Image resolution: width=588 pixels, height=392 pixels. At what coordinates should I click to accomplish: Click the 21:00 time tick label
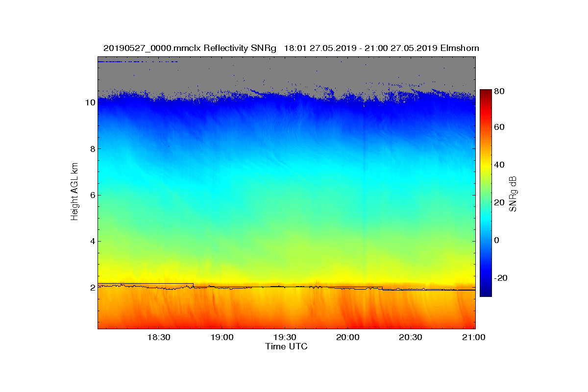(x=474, y=338)
